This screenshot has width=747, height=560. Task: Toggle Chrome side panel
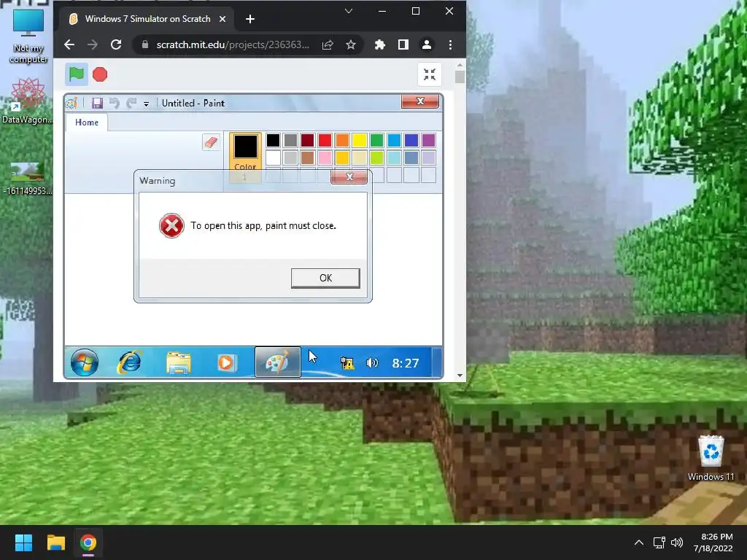pos(403,44)
